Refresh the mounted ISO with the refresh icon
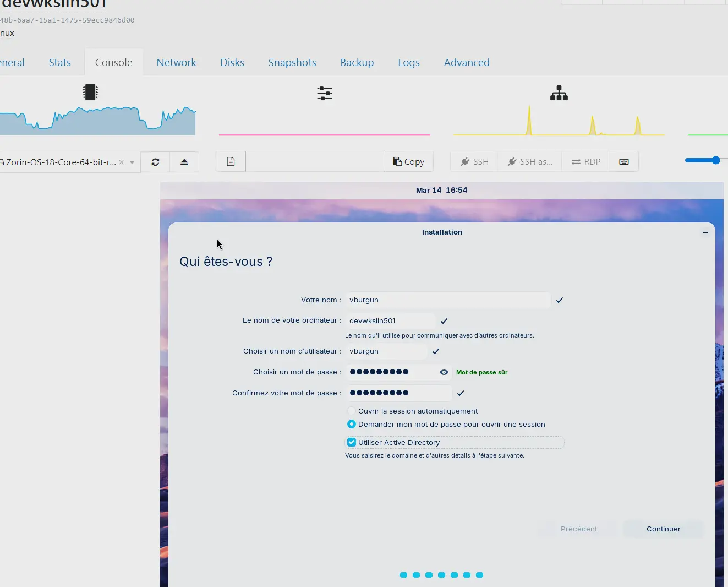728x587 pixels. [x=155, y=161]
